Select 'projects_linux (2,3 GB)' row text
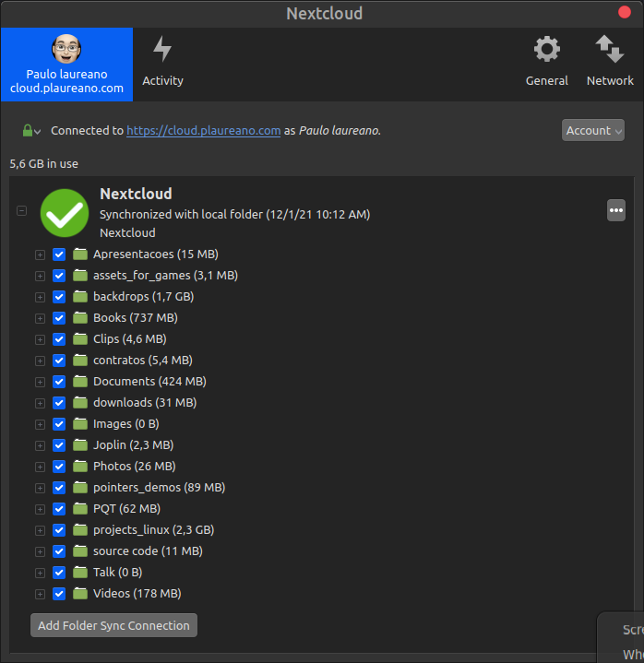Screen dimensions: 644x663 (153, 530)
